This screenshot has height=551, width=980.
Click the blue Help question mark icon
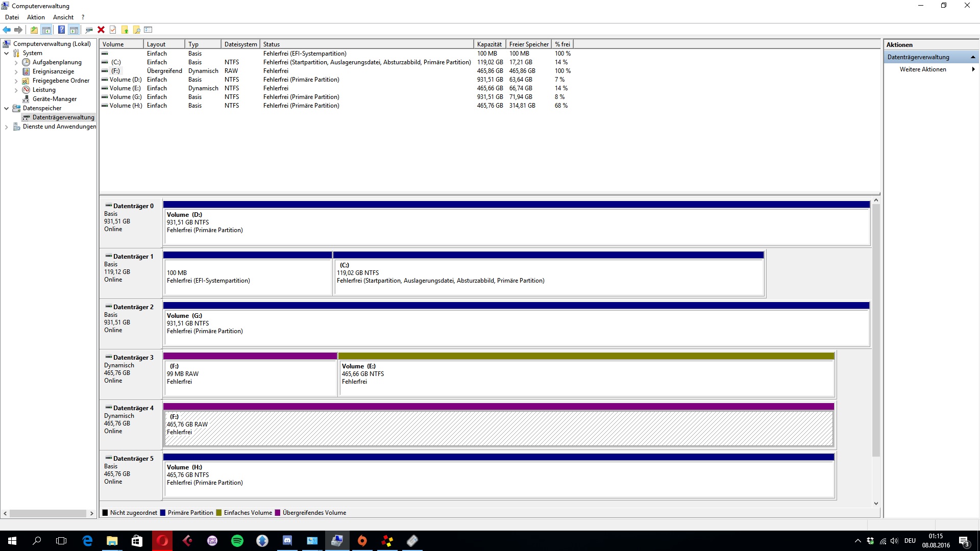(x=61, y=30)
